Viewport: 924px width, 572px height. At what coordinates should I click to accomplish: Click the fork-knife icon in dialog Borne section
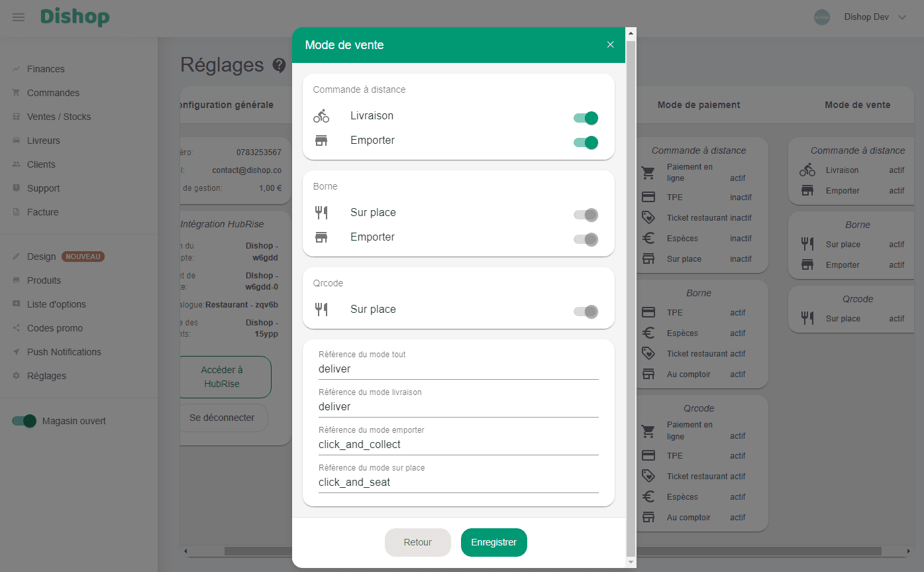point(321,213)
